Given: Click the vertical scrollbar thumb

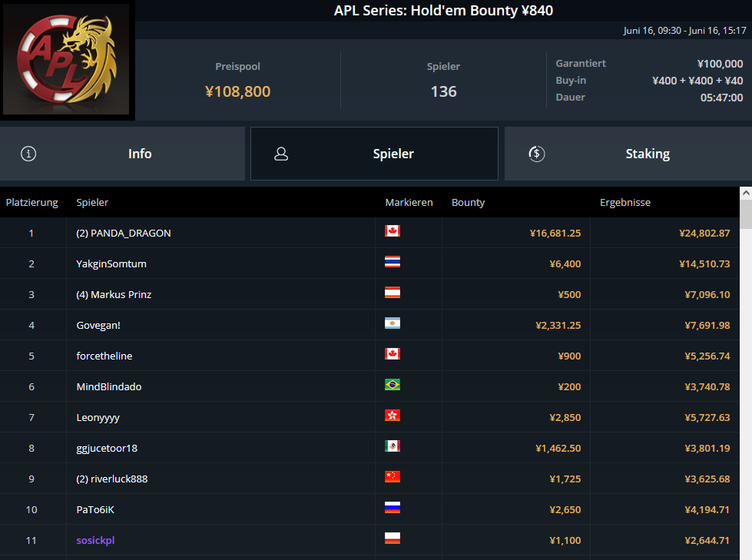Looking at the screenshot, I should [746, 214].
